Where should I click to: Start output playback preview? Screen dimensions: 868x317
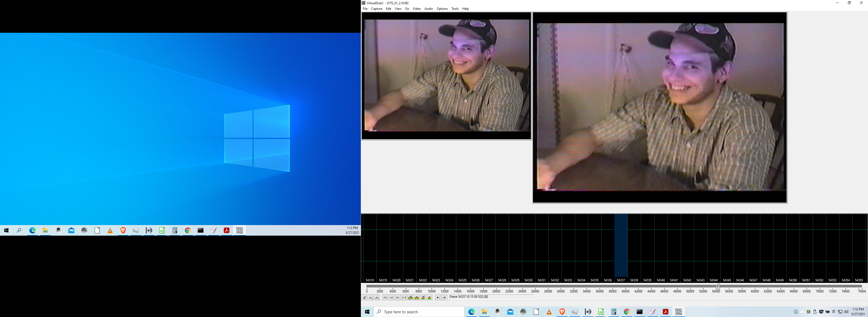pos(377,297)
